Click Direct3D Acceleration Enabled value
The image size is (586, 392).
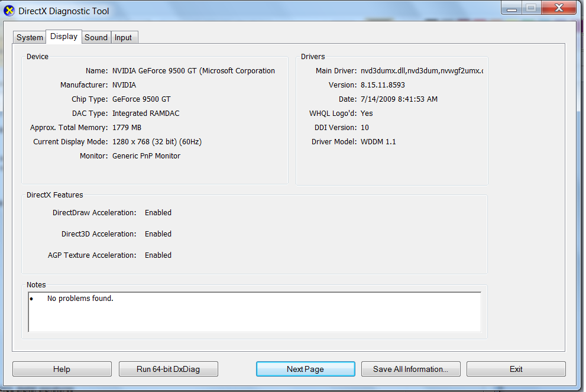[158, 234]
